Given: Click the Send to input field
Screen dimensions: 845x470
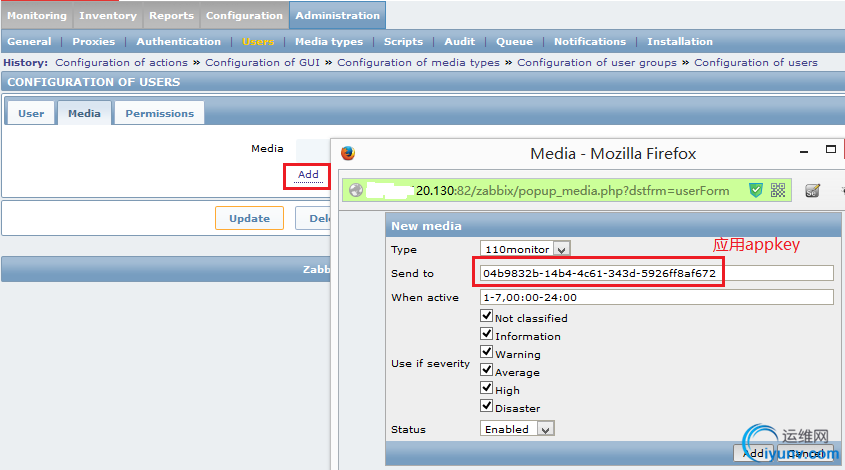Looking at the screenshot, I should point(656,273).
